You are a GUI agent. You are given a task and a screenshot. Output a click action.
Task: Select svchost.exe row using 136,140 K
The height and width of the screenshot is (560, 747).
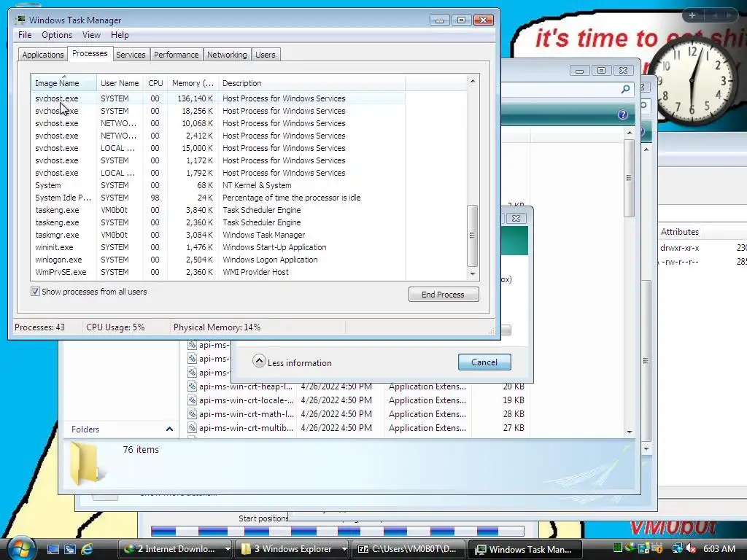click(218, 98)
